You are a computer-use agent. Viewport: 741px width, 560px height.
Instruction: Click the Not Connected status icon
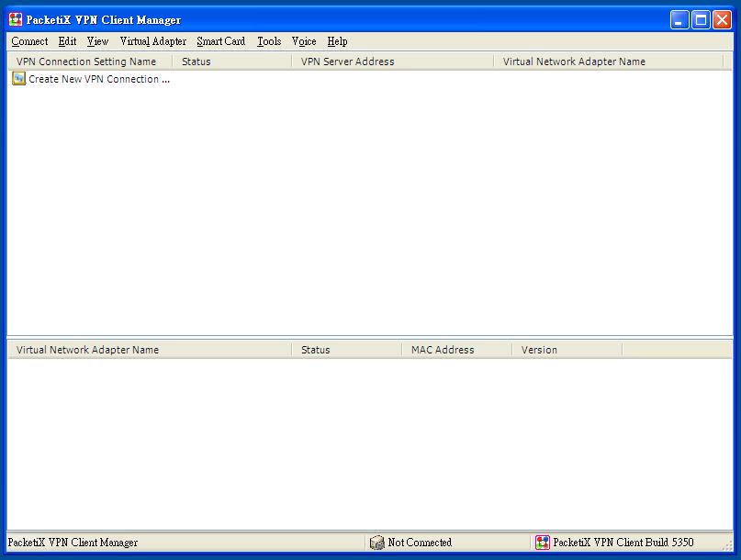pos(376,543)
